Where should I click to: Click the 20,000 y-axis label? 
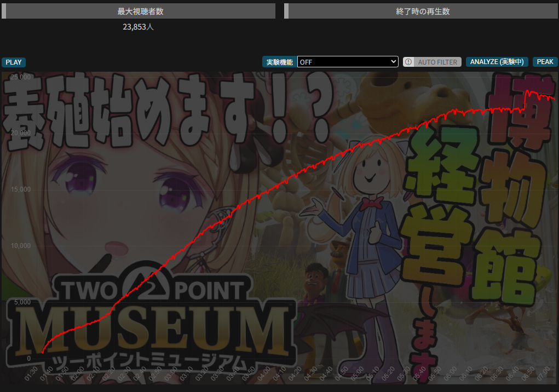click(20, 133)
